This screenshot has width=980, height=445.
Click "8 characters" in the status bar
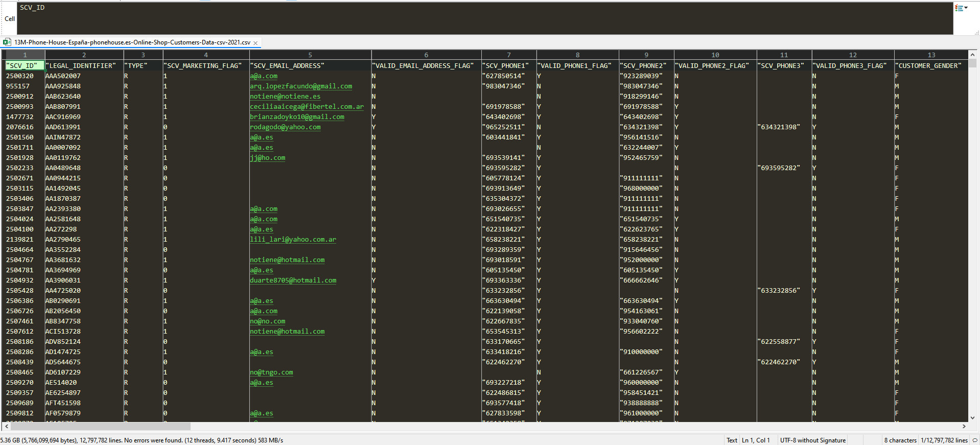pyautogui.click(x=900, y=440)
